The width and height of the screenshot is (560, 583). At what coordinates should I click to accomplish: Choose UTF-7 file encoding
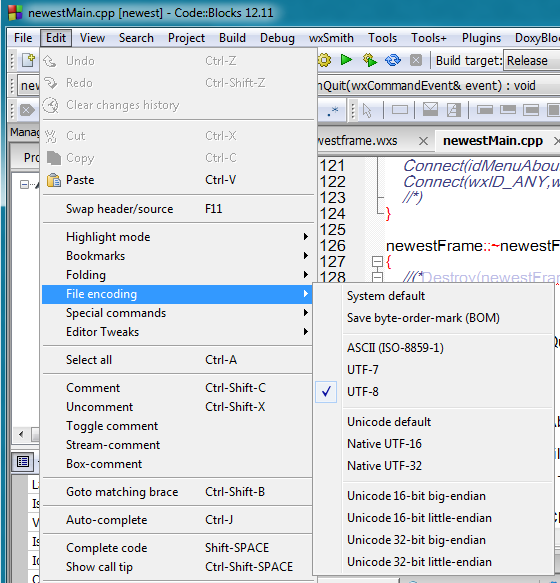433,370
